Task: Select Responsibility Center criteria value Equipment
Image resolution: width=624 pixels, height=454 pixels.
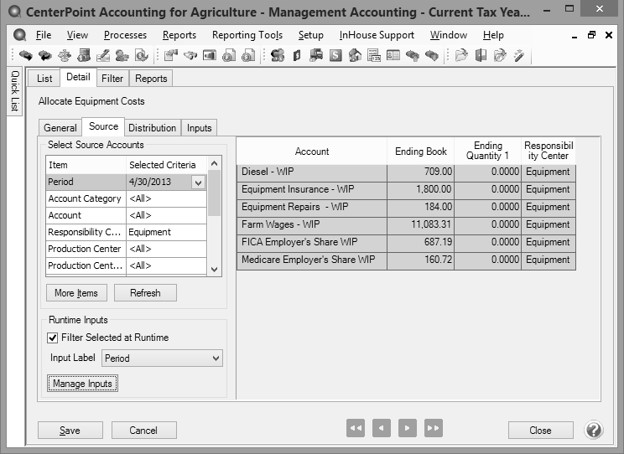Action: (x=166, y=232)
